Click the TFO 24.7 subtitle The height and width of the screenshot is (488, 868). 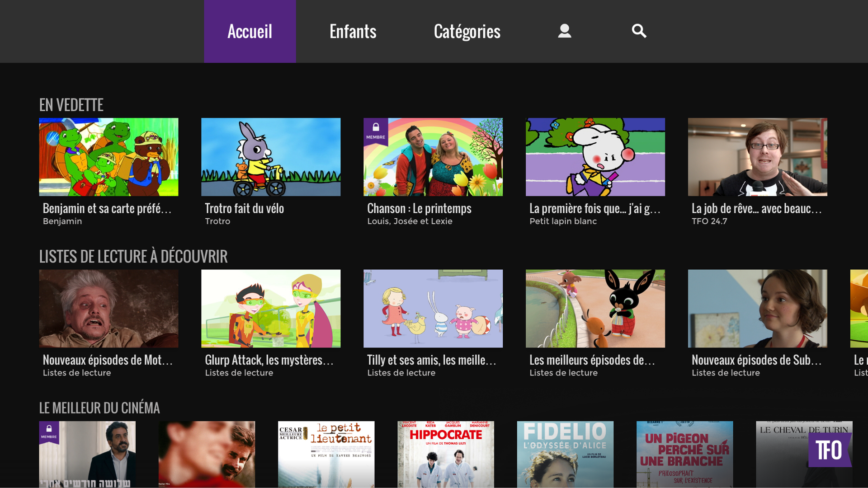tap(709, 221)
